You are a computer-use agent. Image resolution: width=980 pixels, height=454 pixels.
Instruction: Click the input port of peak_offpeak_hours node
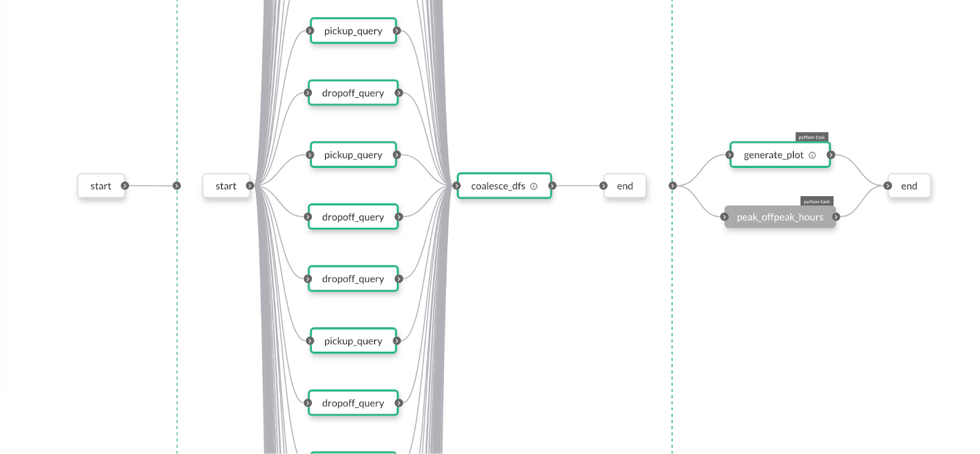tap(725, 217)
